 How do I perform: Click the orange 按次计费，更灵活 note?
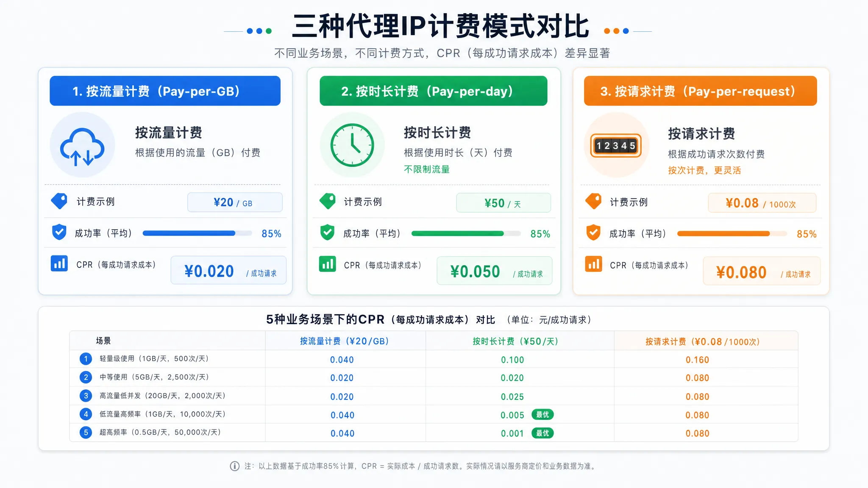[x=704, y=170]
